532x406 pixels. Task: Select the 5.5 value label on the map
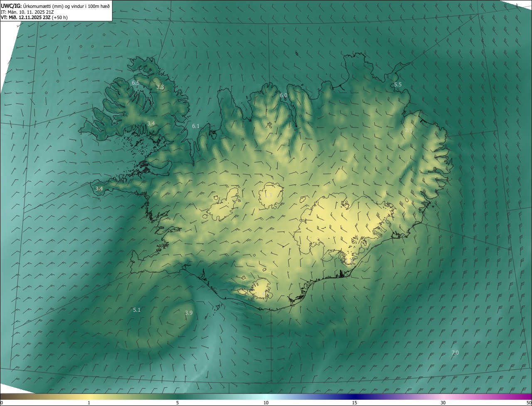(x=398, y=84)
